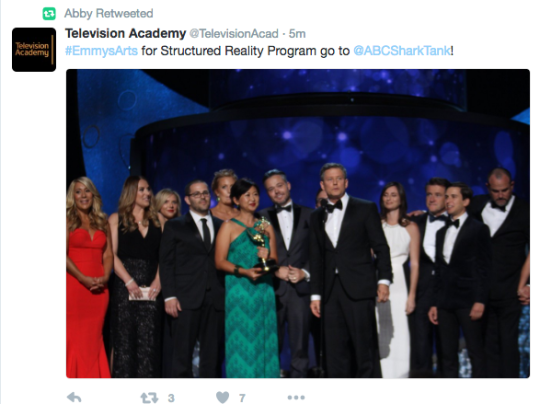Open the Television Academy display name
This screenshot has height=404, width=540.
pos(126,33)
